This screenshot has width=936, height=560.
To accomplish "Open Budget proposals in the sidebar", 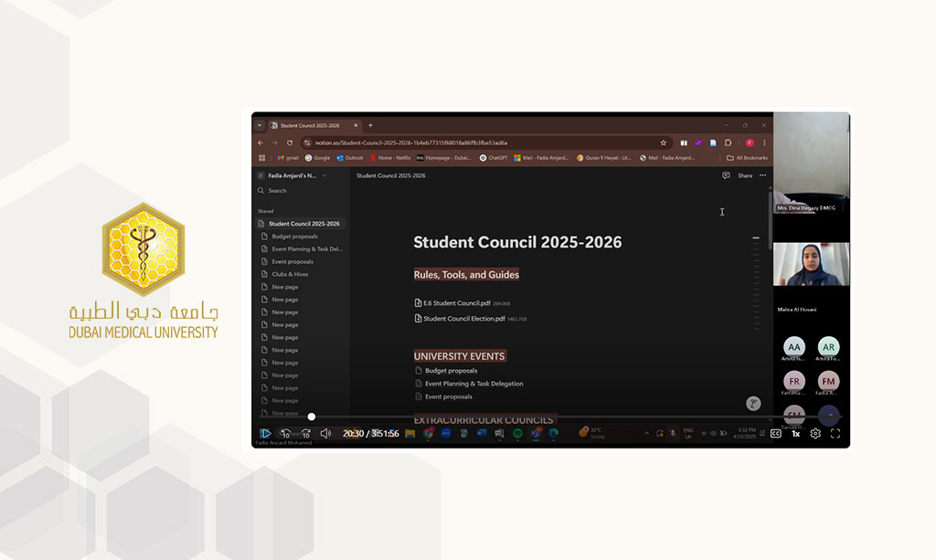I will (x=294, y=237).
